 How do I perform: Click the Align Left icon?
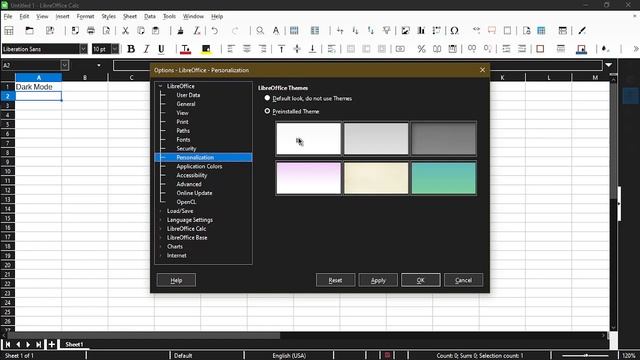click(x=231, y=49)
